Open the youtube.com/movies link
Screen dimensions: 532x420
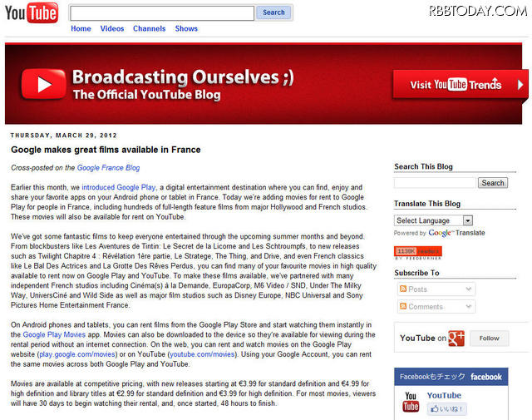(x=202, y=354)
